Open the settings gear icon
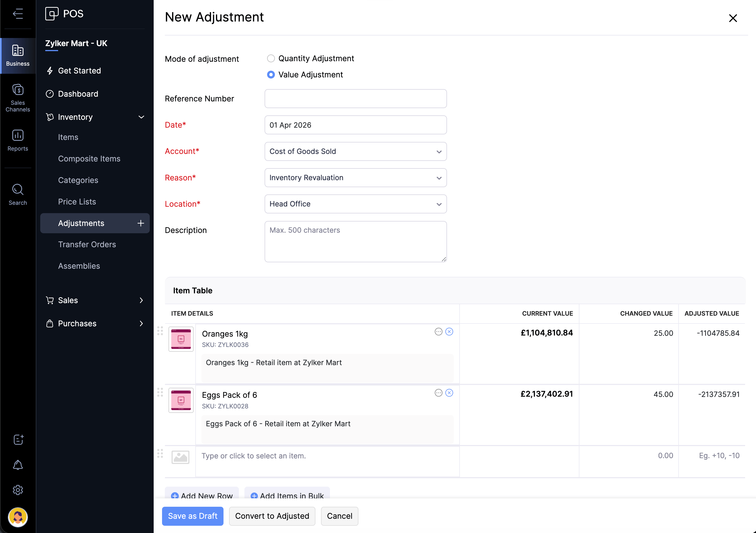 18,490
